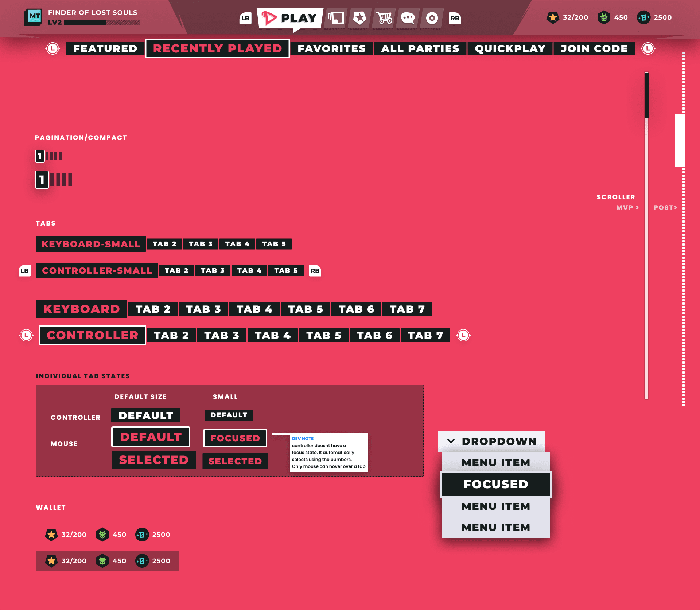
Task: Click the small FOCUSED tab state button
Action: click(x=235, y=438)
